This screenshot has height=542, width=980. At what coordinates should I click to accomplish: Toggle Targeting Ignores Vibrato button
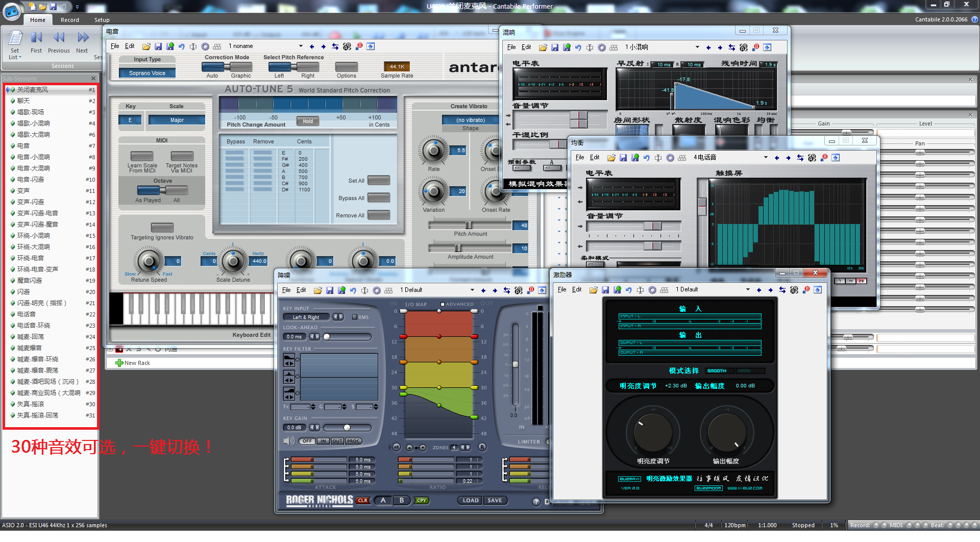point(162,228)
